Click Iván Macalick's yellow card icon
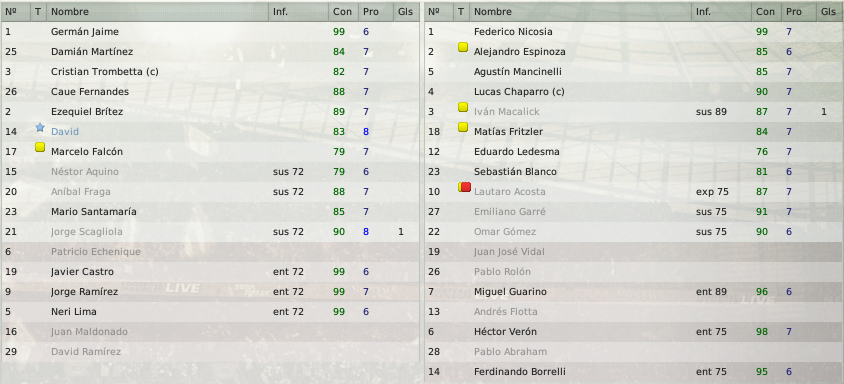Image resolution: width=844 pixels, height=384 pixels. (x=462, y=107)
